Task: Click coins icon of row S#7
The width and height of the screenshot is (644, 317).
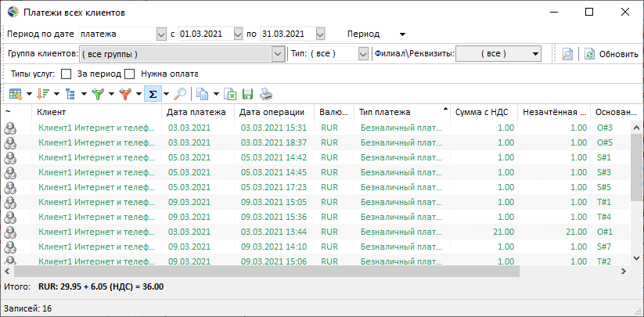Action: 10,247
